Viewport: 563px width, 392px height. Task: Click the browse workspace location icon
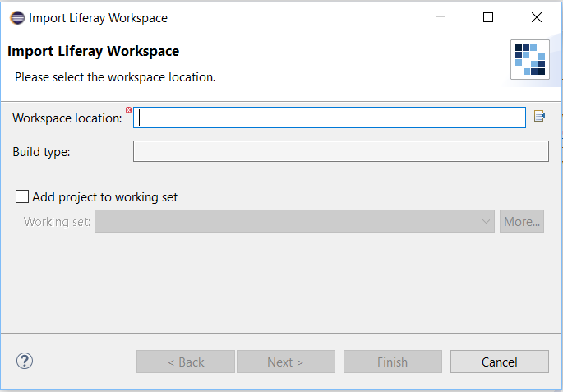539,117
